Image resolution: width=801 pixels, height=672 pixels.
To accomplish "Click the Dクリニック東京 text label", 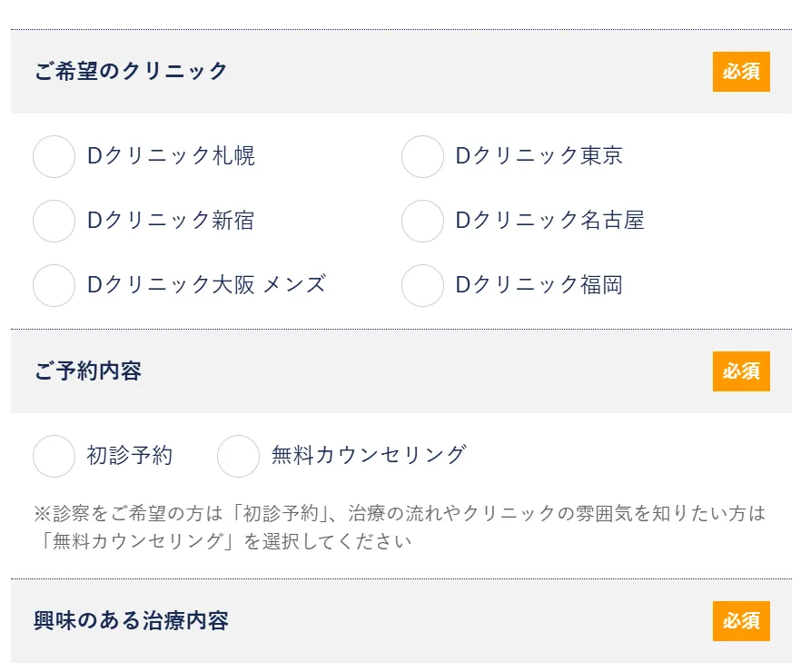I will tap(539, 156).
